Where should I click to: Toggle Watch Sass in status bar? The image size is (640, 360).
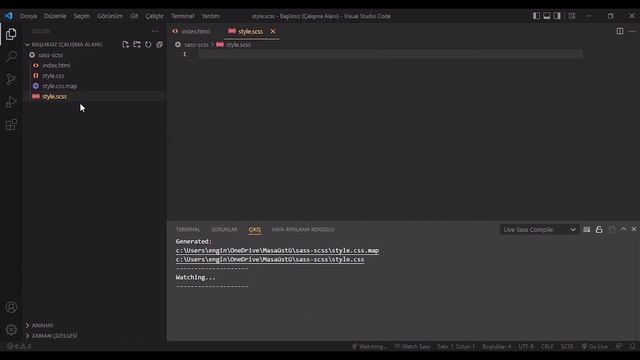click(x=412, y=347)
